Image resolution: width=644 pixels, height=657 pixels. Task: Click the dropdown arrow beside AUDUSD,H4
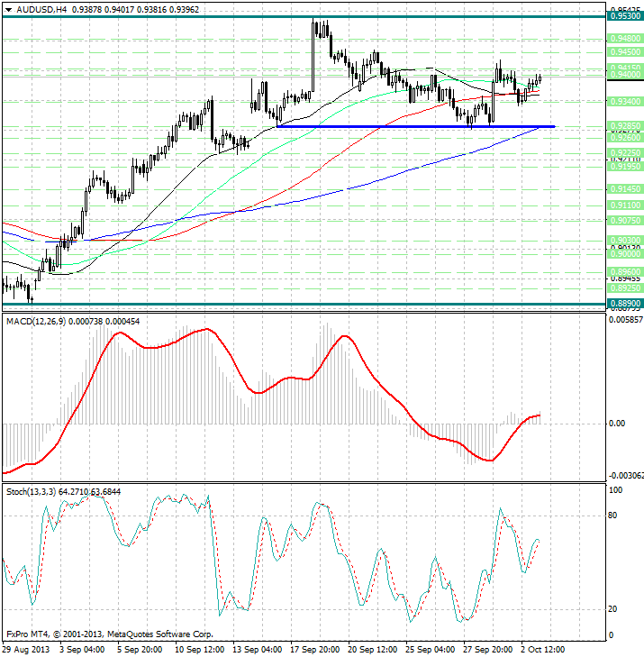pos(8,10)
